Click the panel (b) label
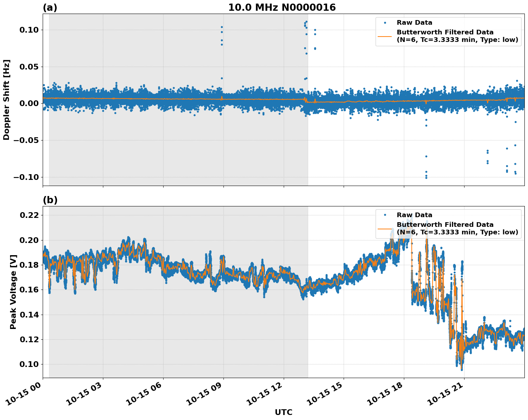528x420 pixels. point(50,200)
